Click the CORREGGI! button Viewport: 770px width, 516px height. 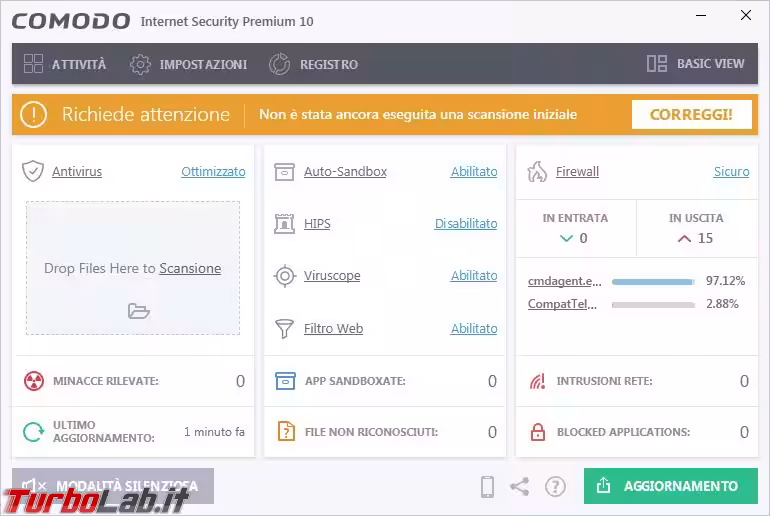point(691,114)
